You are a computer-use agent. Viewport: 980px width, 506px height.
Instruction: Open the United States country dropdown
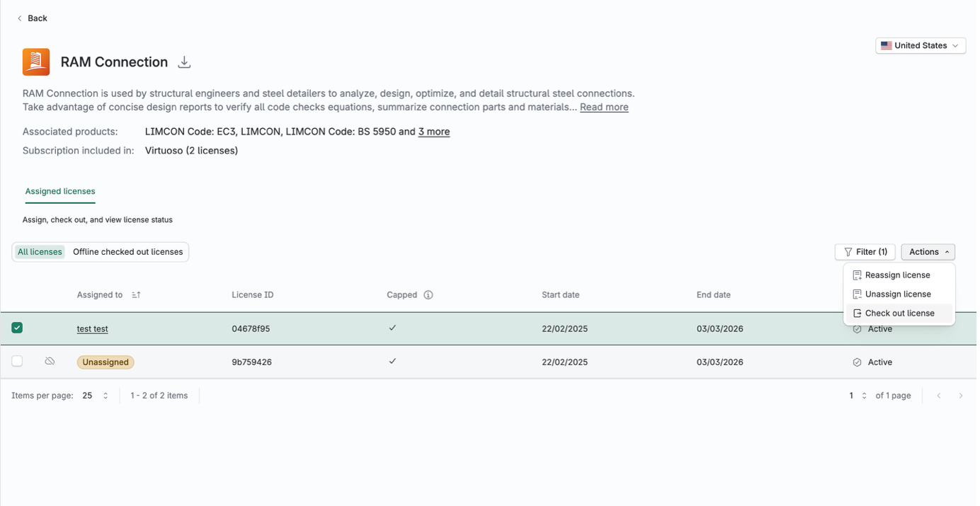click(x=921, y=45)
